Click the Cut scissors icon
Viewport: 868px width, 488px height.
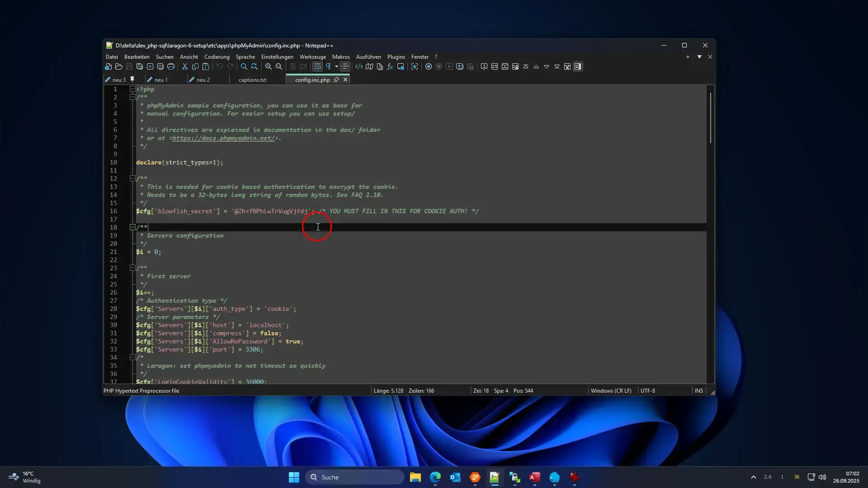coord(185,67)
